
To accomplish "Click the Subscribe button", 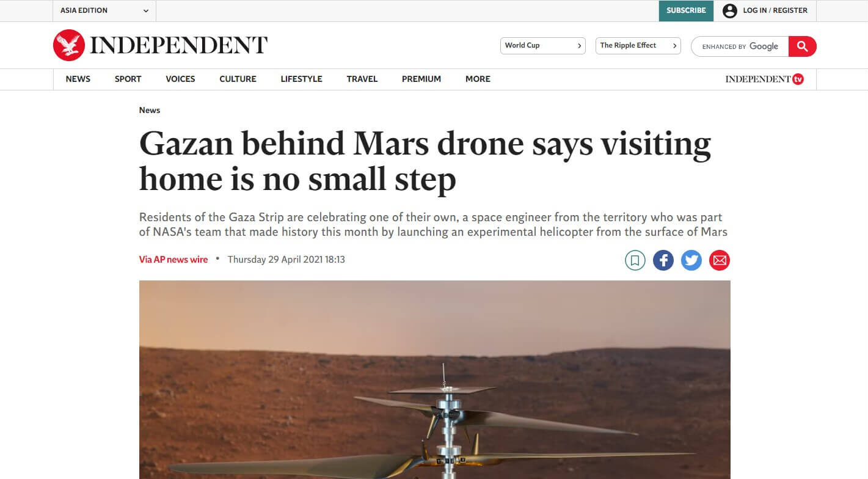I will tap(686, 11).
